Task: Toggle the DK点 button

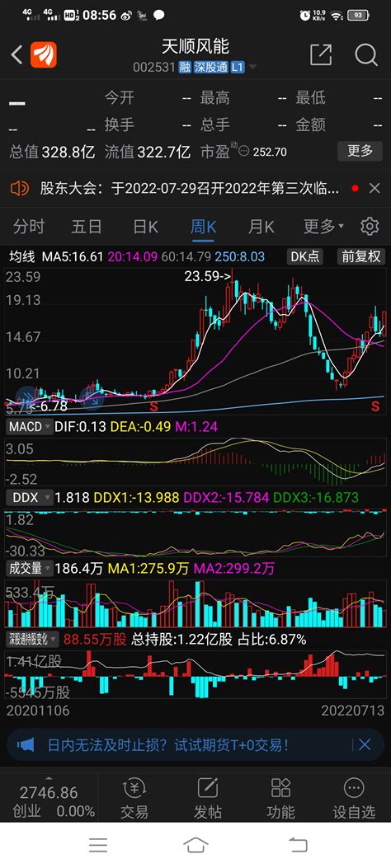Action: click(305, 256)
